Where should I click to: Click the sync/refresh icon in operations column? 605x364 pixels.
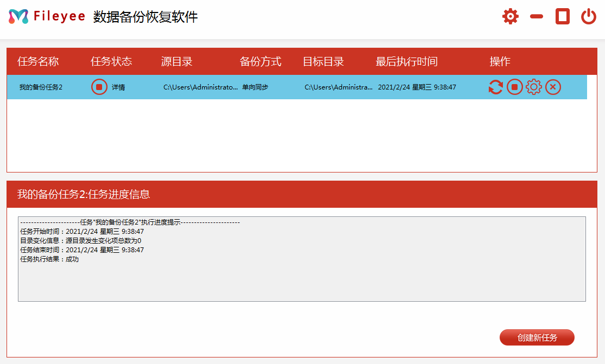coord(495,87)
